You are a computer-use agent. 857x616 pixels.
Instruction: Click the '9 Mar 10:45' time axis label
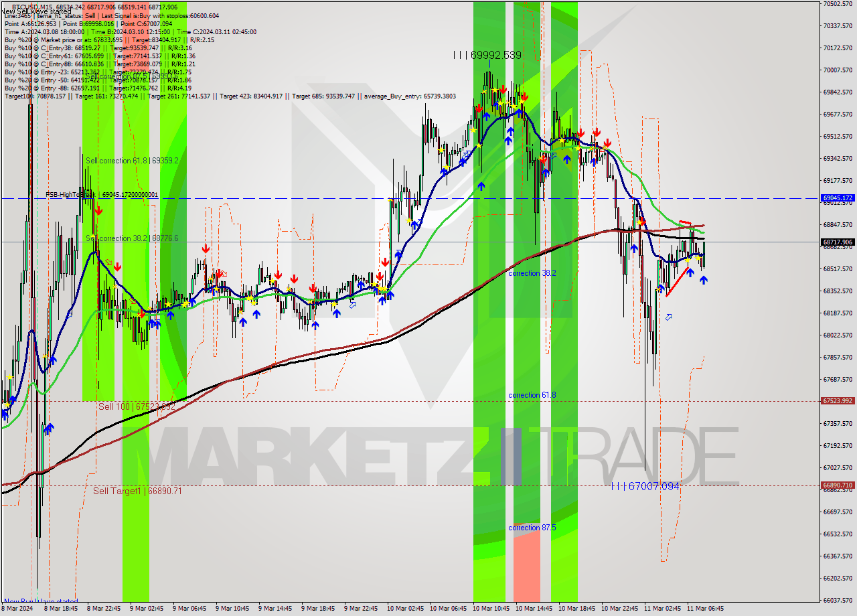[x=232, y=609]
